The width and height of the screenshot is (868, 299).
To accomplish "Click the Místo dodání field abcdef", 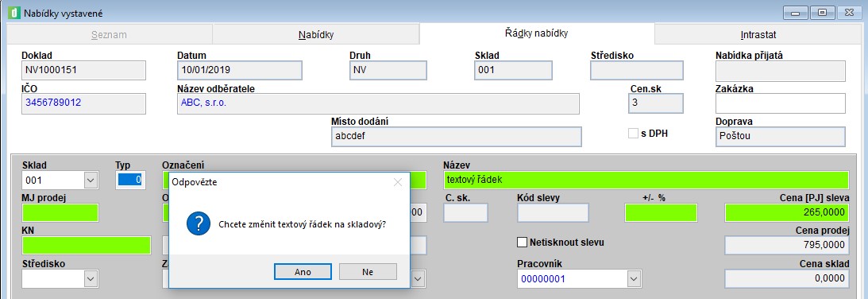I will click(x=457, y=137).
